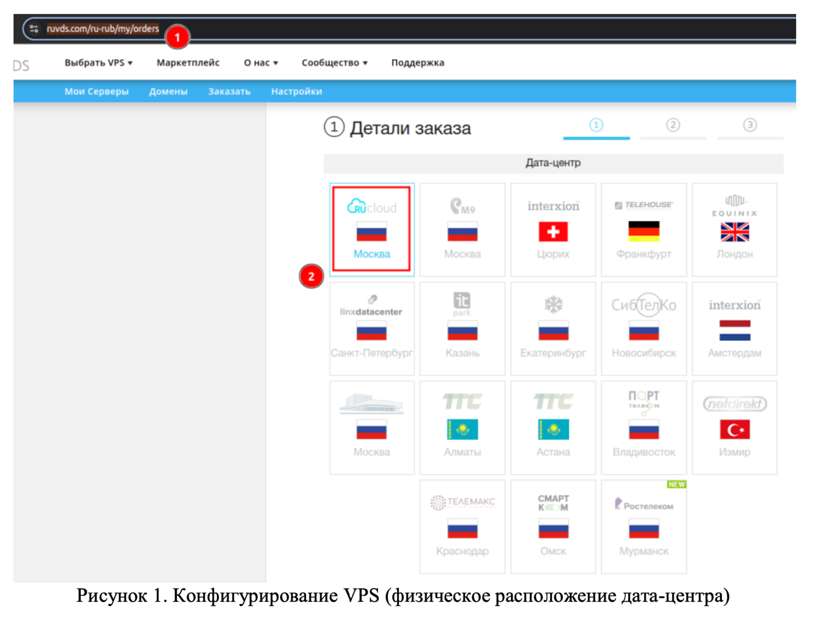
Task: Pick the Telehouse Франкфурт data center
Action: point(644,229)
